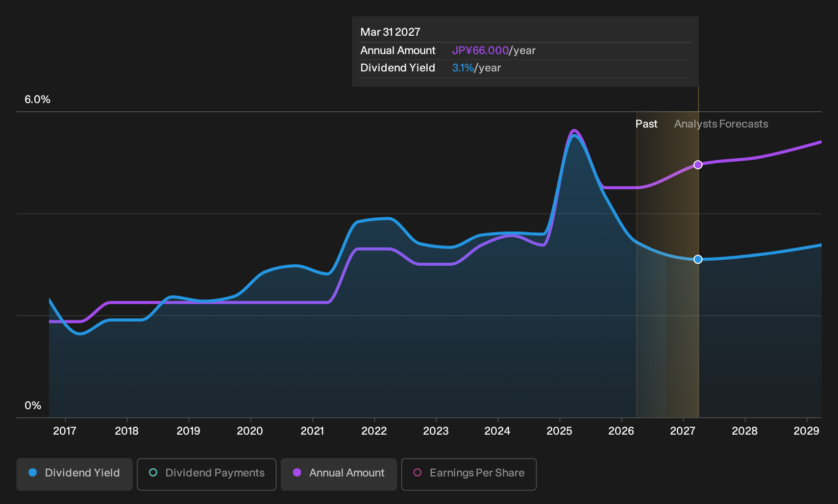Image resolution: width=838 pixels, height=504 pixels.
Task: Click the purple Annual Amount legend dot
Action: pyautogui.click(x=297, y=472)
